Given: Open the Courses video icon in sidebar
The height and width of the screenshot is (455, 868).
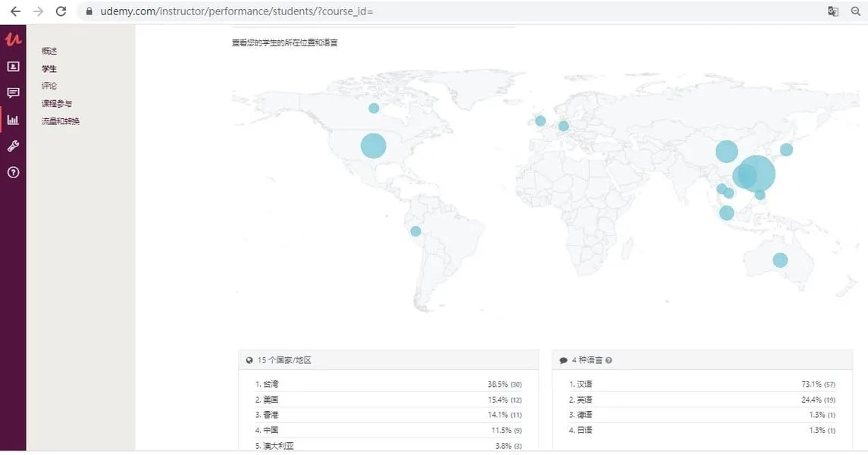Looking at the screenshot, I should click(x=13, y=67).
